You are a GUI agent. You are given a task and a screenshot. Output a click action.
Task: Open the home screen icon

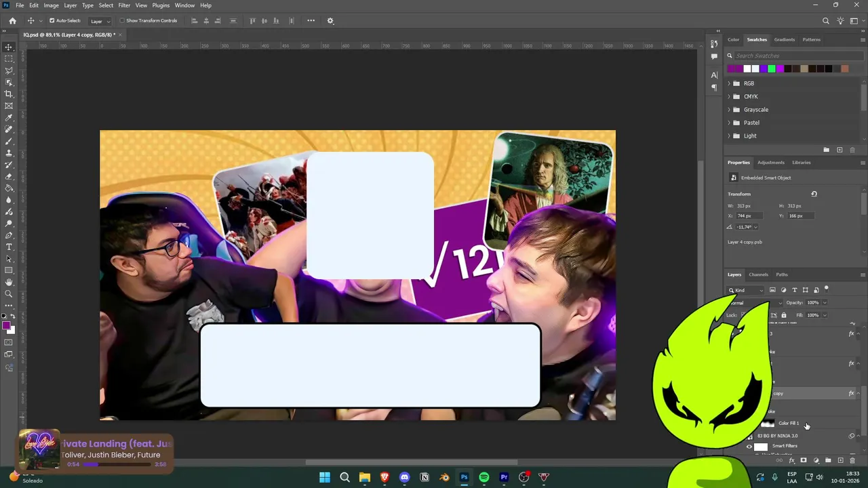pos(12,21)
